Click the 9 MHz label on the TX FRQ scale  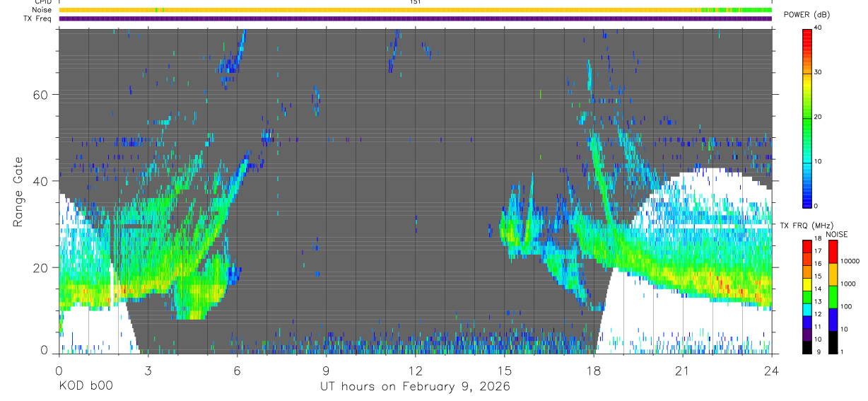[x=817, y=352]
